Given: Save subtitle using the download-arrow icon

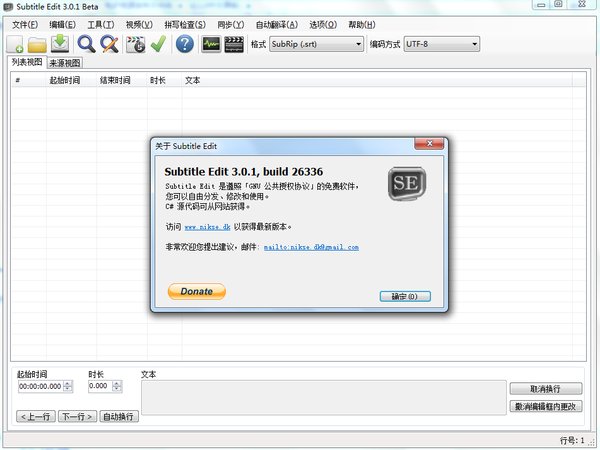Looking at the screenshot, I should (x=60, y=44).
